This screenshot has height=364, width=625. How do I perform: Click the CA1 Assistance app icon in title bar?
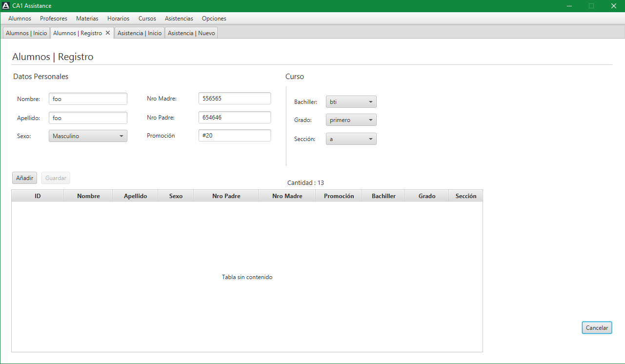click(6, 6)
